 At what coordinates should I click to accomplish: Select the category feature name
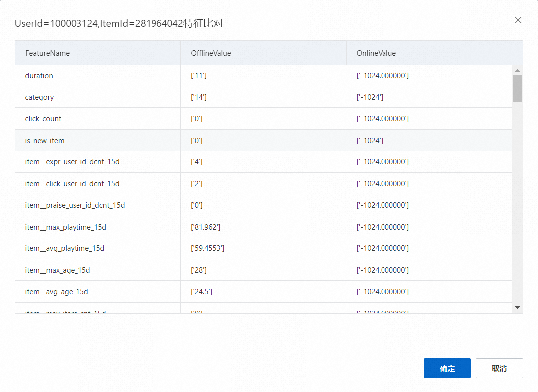point(39,97)
